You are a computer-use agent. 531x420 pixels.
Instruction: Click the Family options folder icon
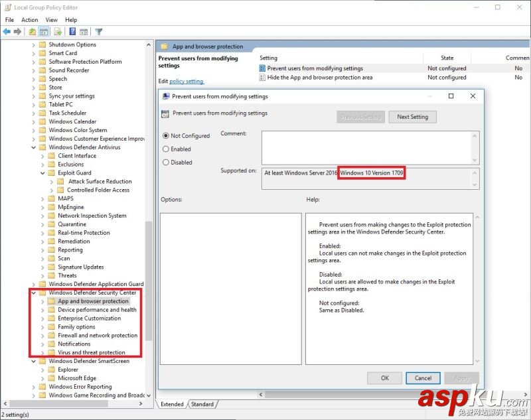pos(52,327)
